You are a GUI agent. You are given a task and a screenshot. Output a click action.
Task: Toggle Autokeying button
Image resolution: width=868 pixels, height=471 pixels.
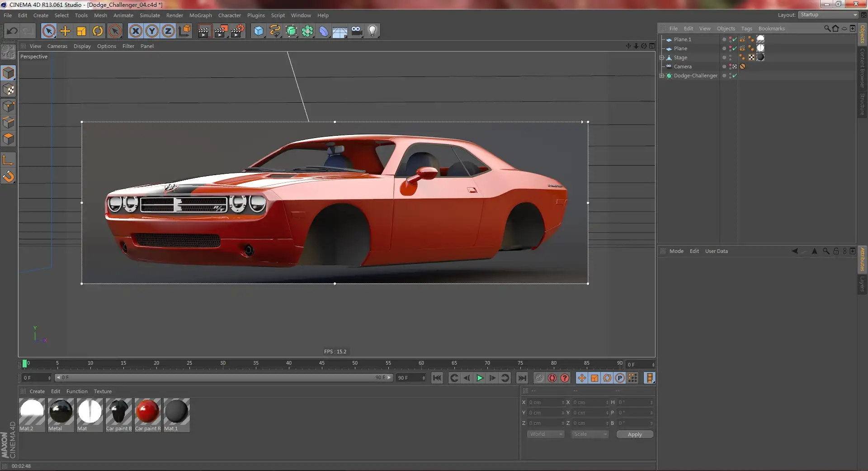(x=552, y=378)
